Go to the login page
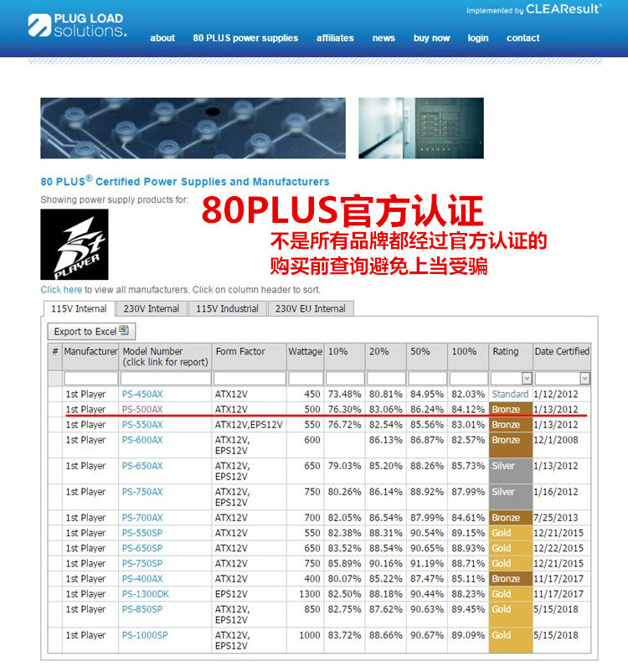Screen dimensions: 628x672 point(477,38)
